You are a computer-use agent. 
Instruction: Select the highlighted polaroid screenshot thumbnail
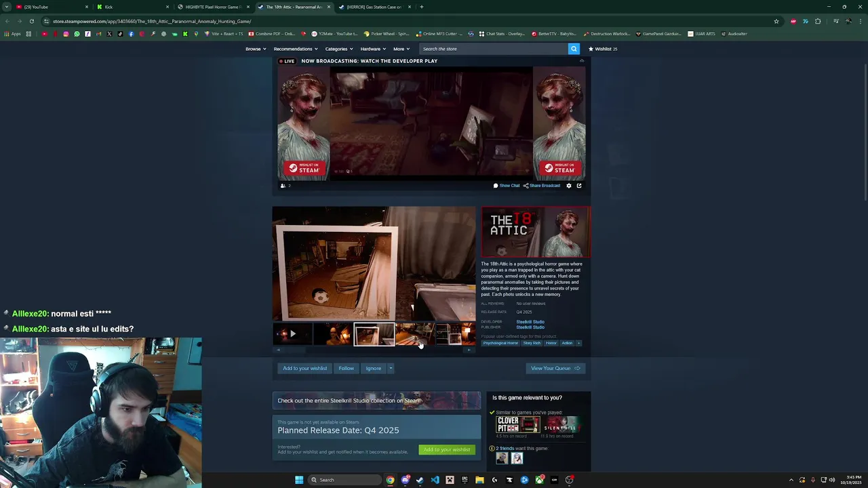pos(374,334)
